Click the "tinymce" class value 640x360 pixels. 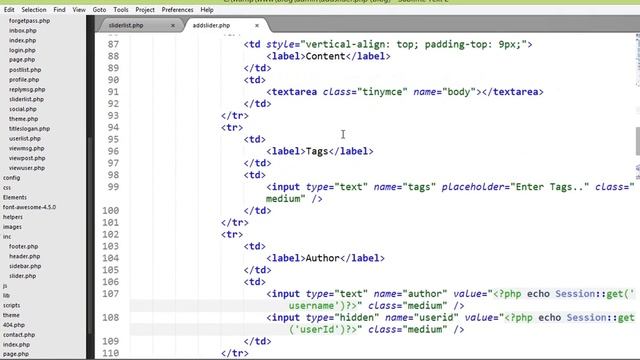[x=382, y=91]
